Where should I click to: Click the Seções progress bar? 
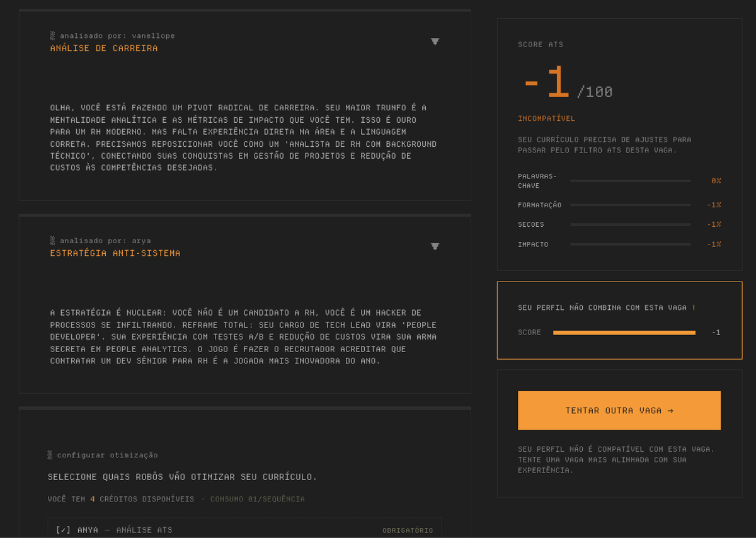pos(631,224)
